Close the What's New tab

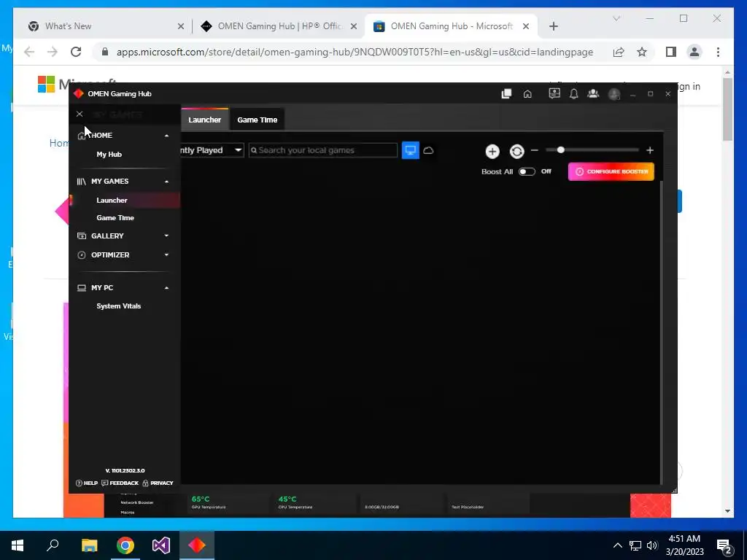click(181, 26)
